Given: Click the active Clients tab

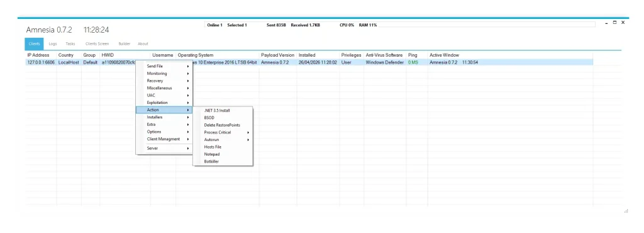Looking at the screenshot, I should 34,43.
